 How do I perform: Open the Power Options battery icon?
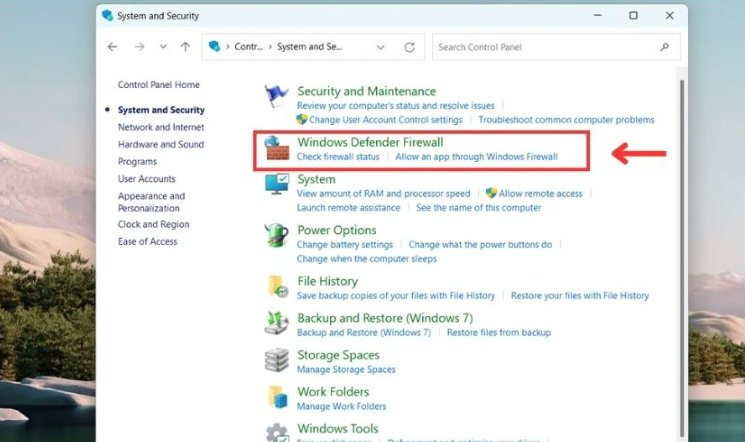tap(276, 236)
